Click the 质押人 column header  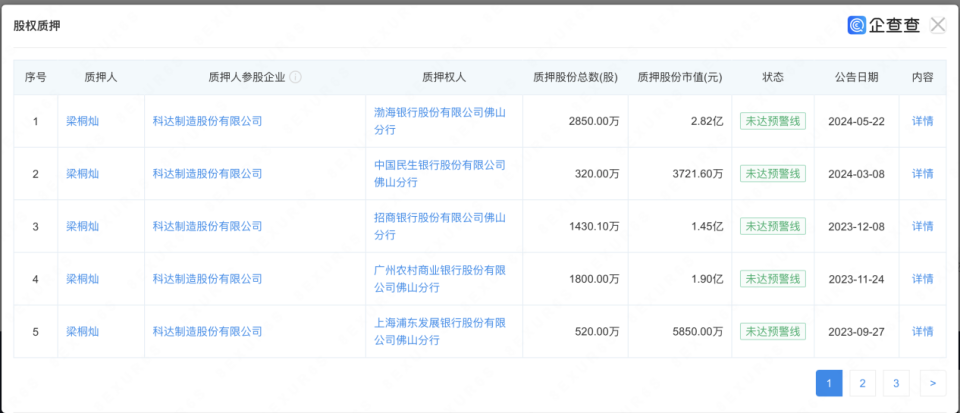[x=100, y=77]
